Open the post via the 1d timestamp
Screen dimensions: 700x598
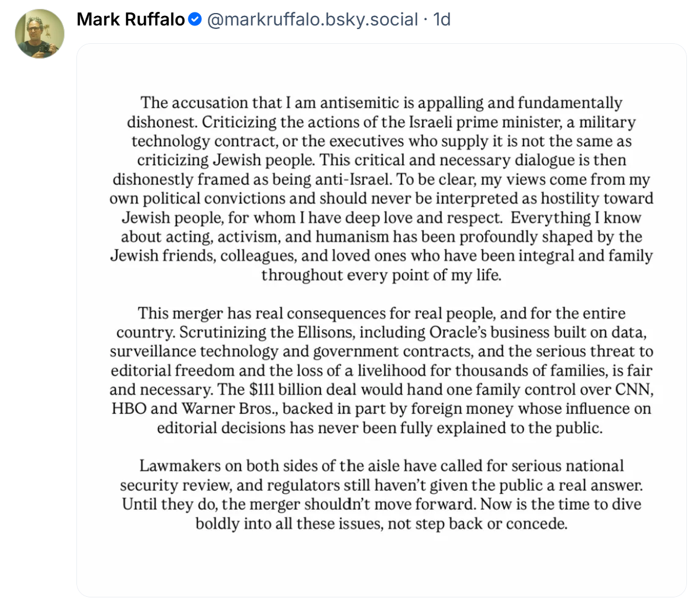coord(442,19)
